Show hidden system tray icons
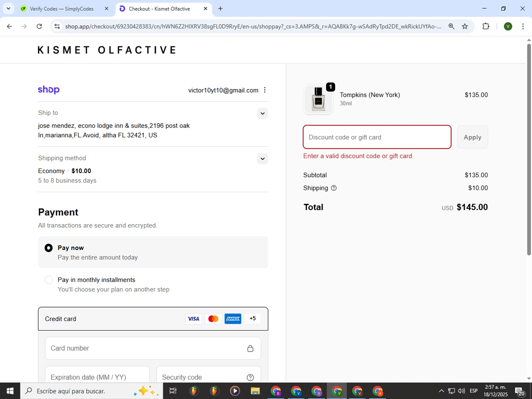This screenshot has height=399, width=532. tap(441, 391)
